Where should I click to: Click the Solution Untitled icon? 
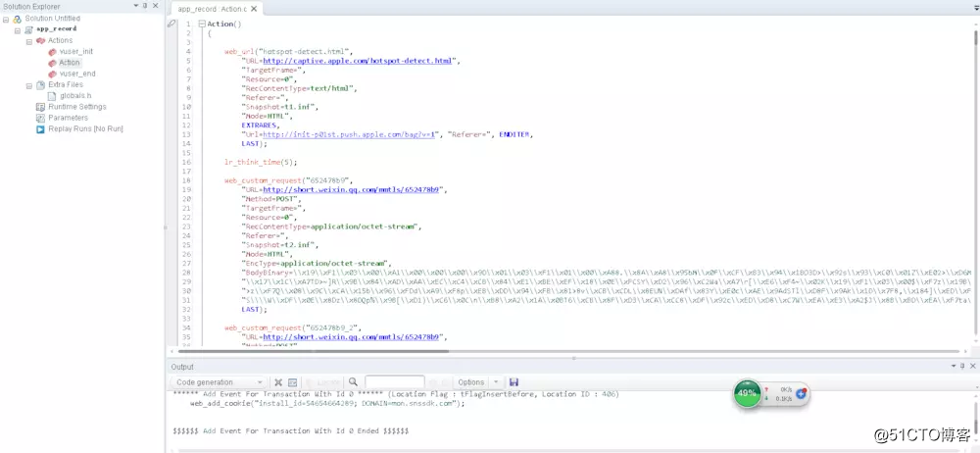18,19
